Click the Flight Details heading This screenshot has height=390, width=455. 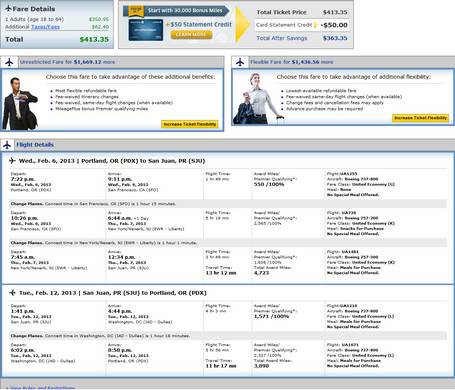35,145
